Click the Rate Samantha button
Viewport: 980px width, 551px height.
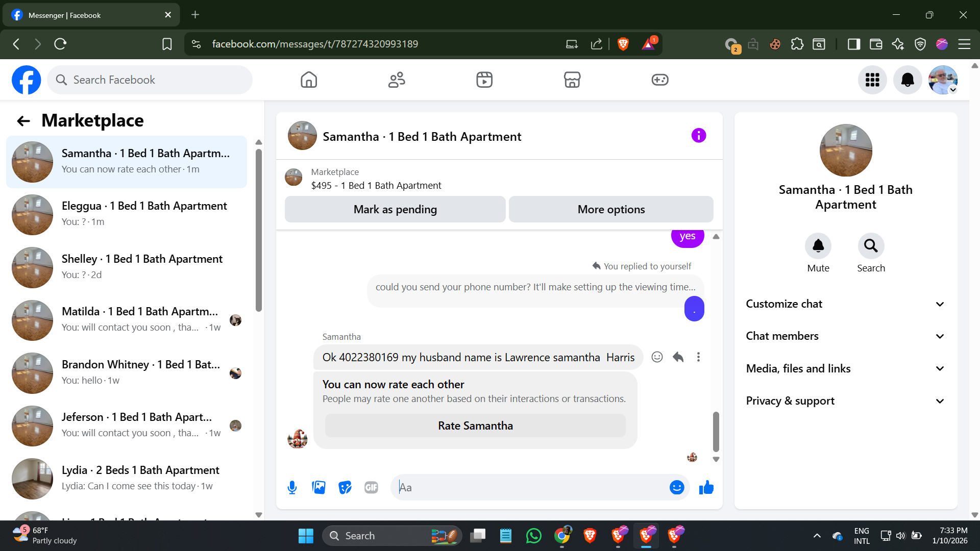pos(475,425)
